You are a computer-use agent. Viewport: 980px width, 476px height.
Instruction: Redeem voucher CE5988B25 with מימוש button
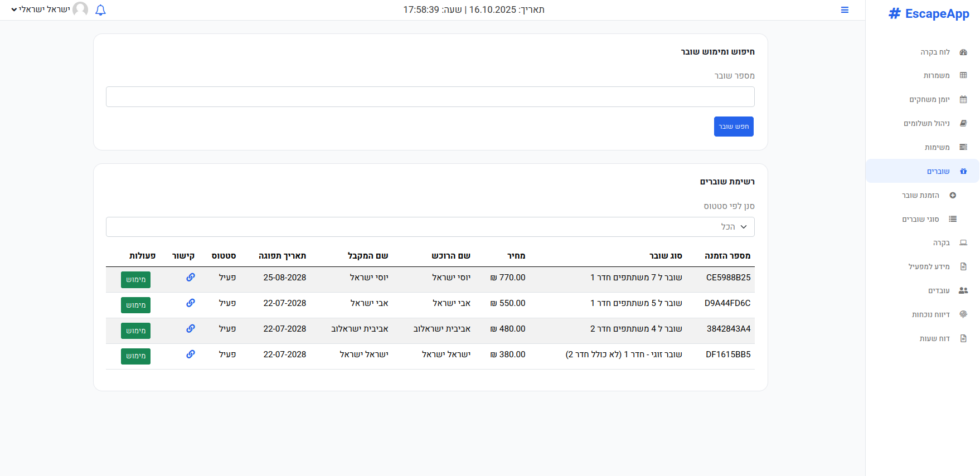(x=135, y=279)
